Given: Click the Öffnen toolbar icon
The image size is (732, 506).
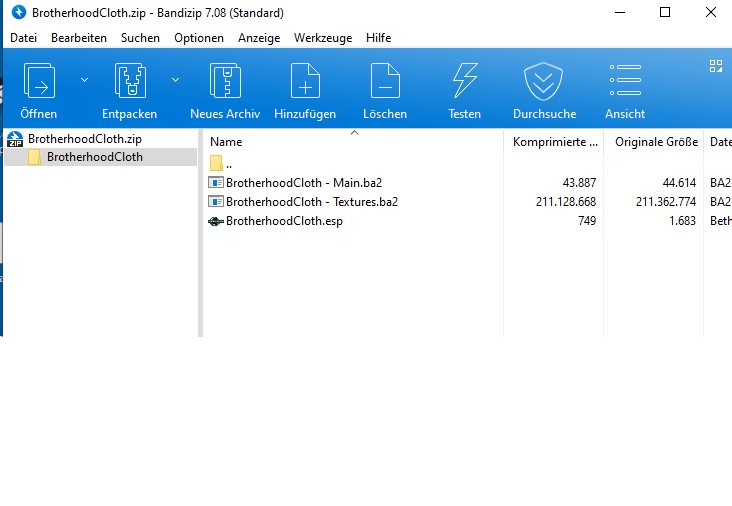Looking at the screenshot, I should point(39,81).
